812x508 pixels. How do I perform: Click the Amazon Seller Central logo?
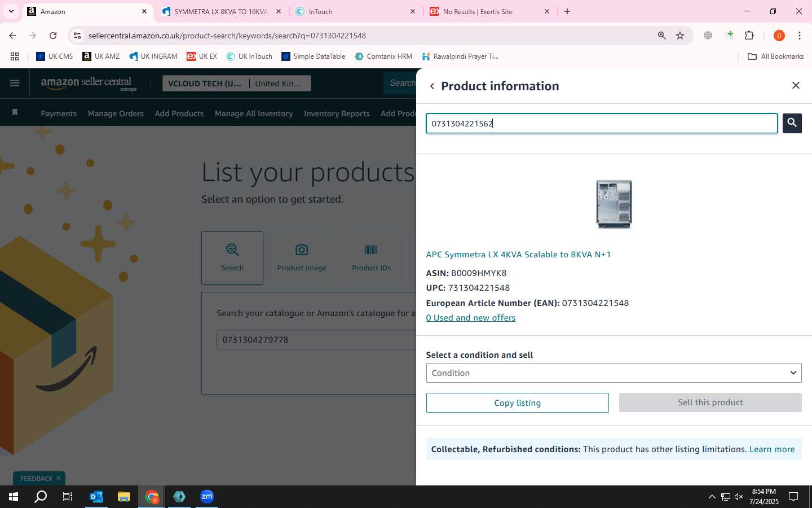click(89, 84)
